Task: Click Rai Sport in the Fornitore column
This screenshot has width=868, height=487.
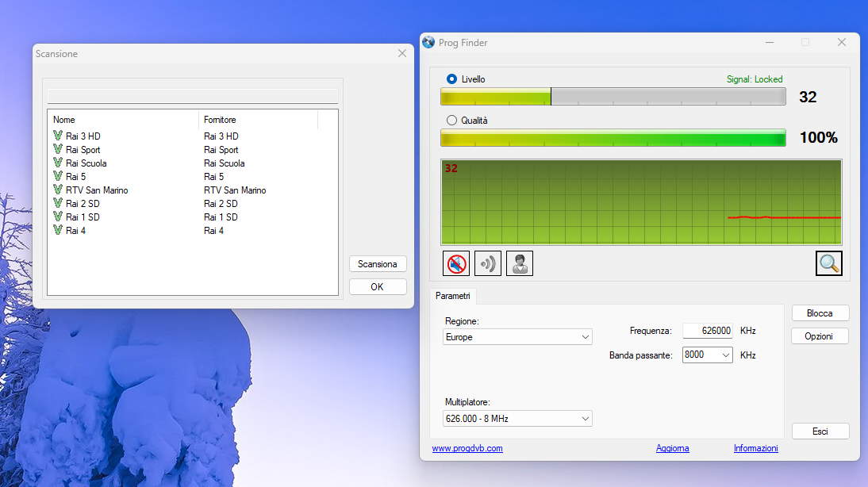Action: tap(221, 149)
